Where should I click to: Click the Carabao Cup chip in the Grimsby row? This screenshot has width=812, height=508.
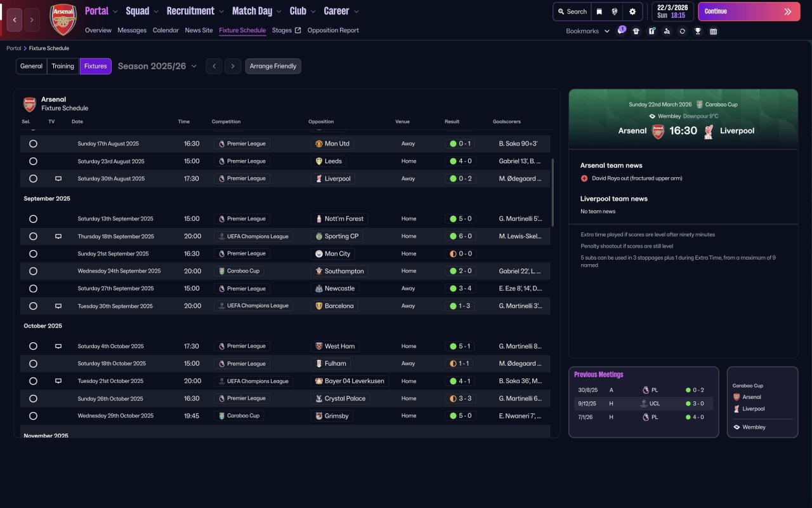(239, 416)
